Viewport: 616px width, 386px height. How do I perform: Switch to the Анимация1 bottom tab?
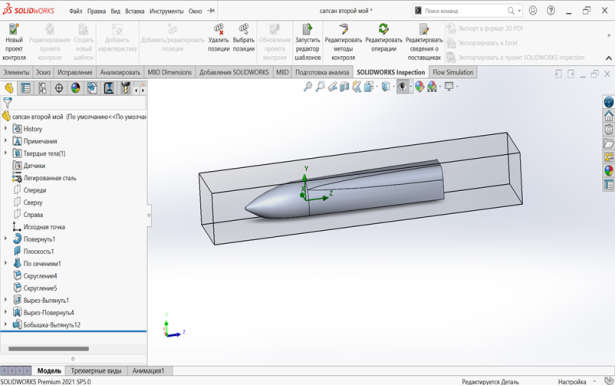[x=148, y=370]
